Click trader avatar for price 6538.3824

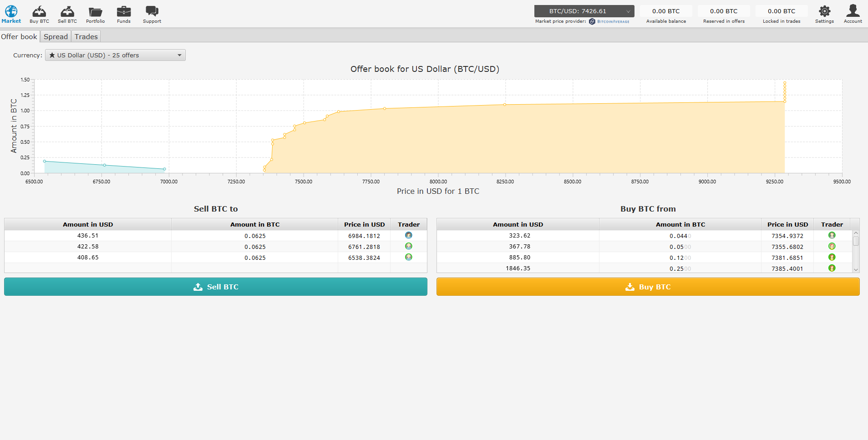(x=409, y=257)
